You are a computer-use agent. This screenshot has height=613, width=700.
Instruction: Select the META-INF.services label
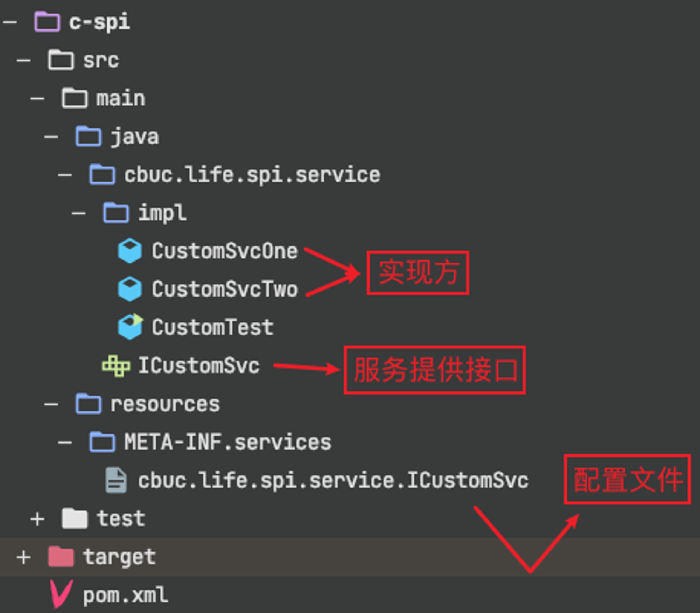tap(228, 442)
